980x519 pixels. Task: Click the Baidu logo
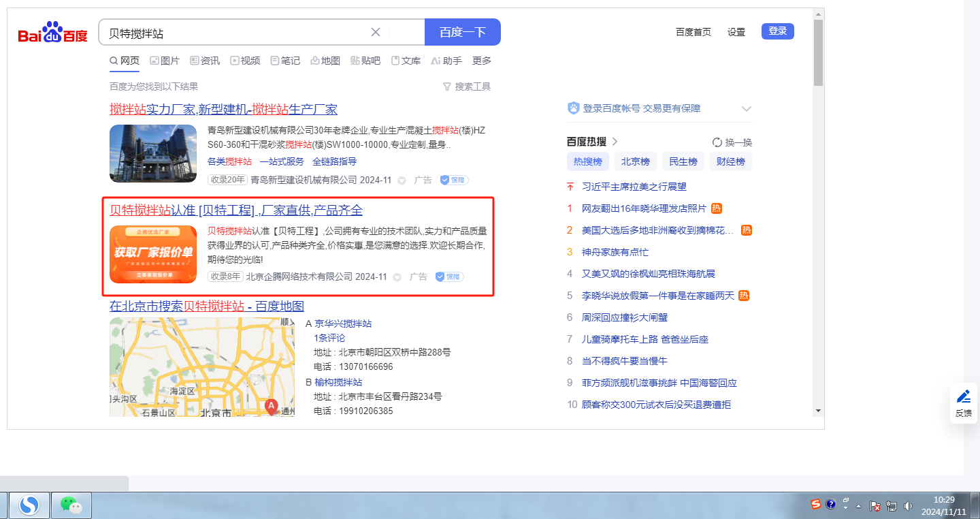pos(52,33)
